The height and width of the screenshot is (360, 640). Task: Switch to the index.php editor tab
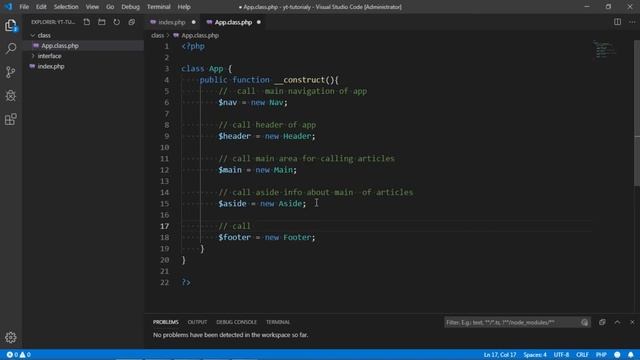point(171,22)
